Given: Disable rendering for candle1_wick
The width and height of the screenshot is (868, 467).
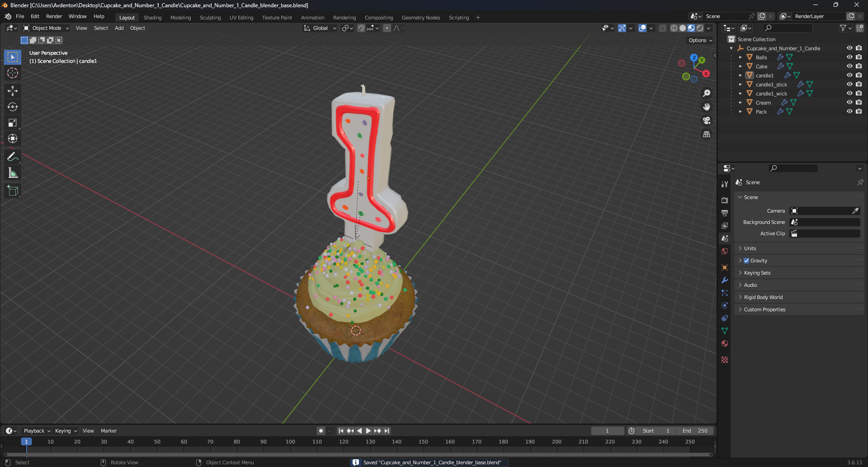Looking at the screenshot, I should pyautogui.click(x=859, y=93).
